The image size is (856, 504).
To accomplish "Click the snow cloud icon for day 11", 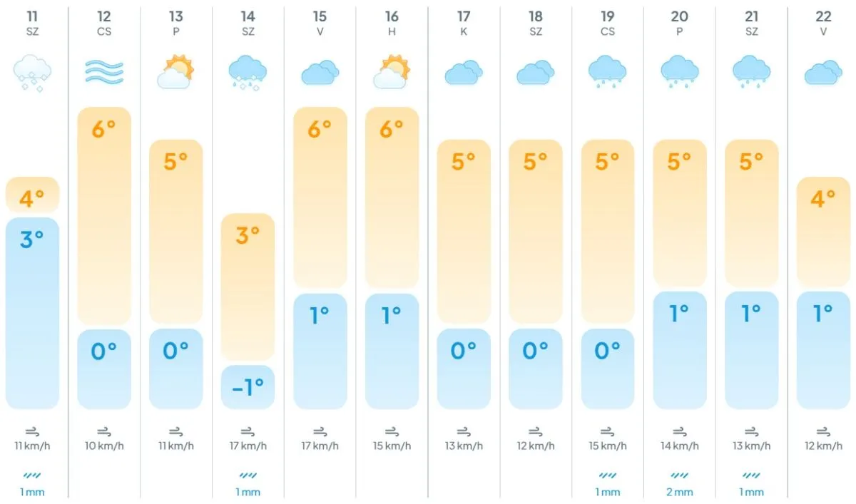I will coord(32,73).
